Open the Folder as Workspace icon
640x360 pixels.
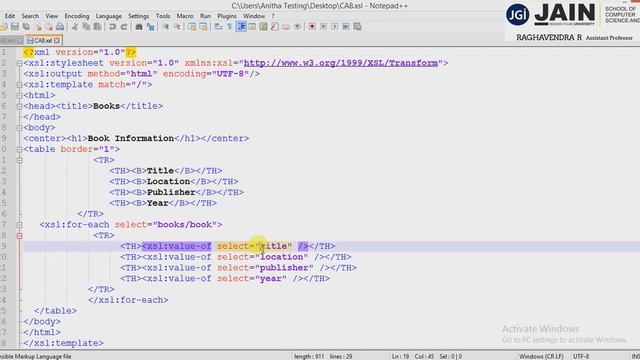point(286,27)
